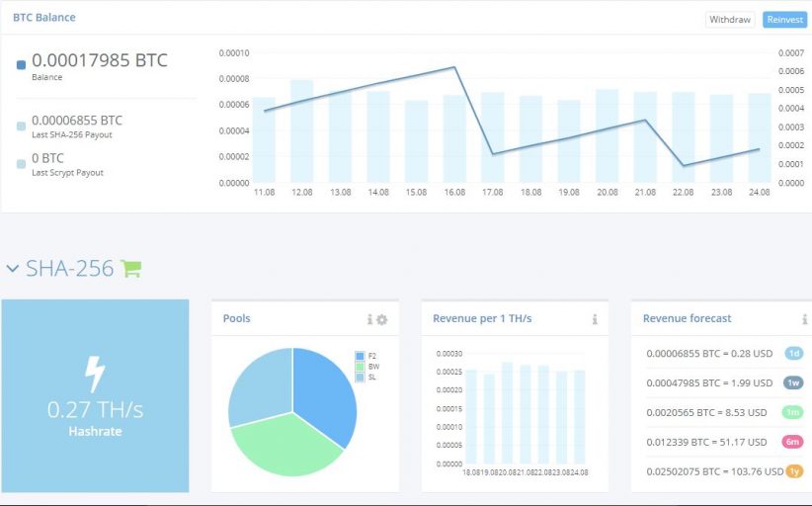Click the green BW pie chart slice

click(287, 443)
